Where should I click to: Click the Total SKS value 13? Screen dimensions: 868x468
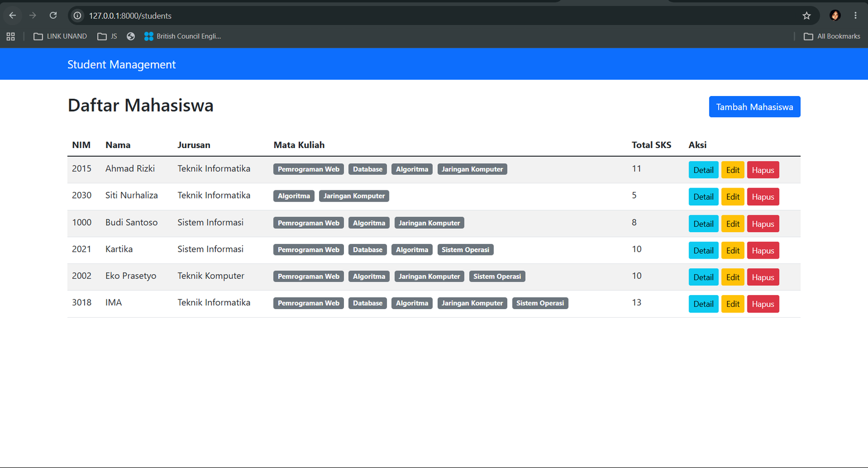pos(636,303)
